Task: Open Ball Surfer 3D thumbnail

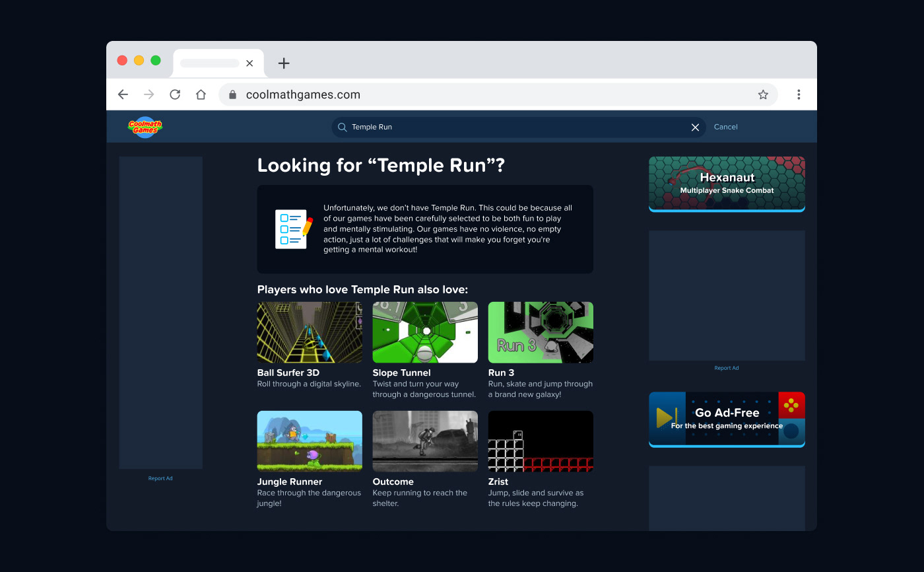Action: [x=310, y=332]
